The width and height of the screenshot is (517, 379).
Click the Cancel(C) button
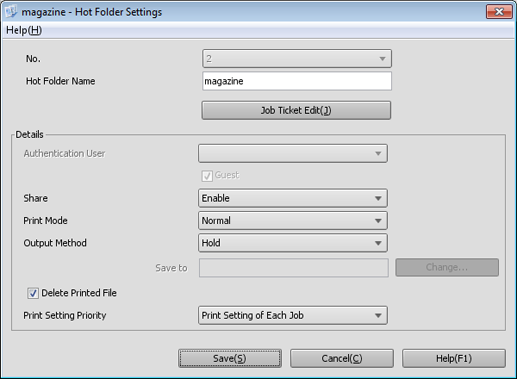tap(342, 358)
